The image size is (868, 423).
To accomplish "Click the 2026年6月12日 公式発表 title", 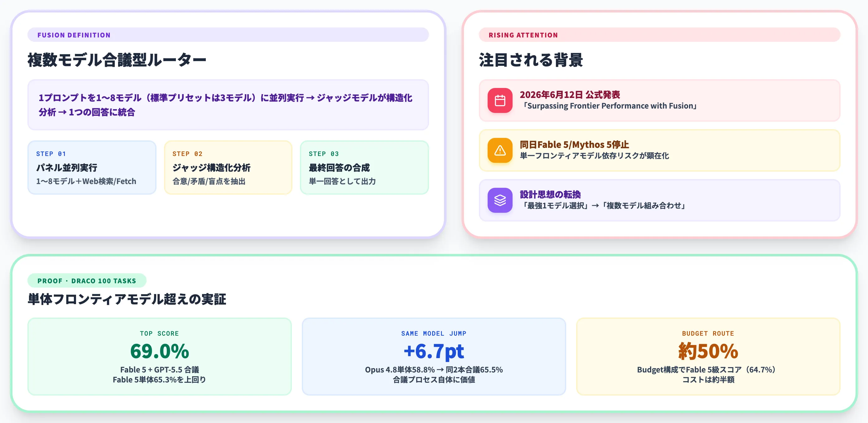I will (570, 95).
